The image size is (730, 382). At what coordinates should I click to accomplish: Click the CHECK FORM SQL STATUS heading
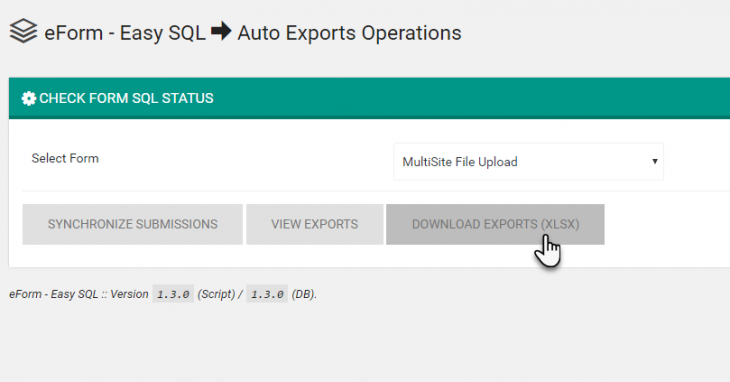coord(126,98)
